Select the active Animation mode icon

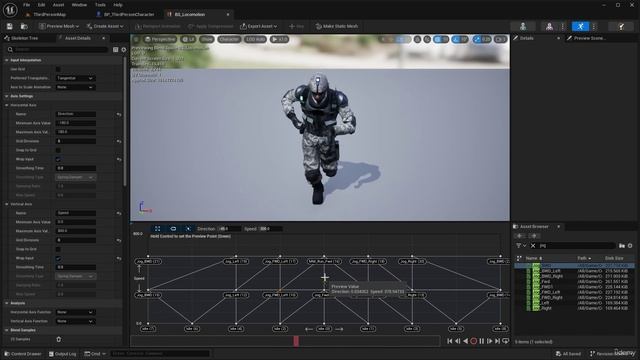(x=580, y=27)
